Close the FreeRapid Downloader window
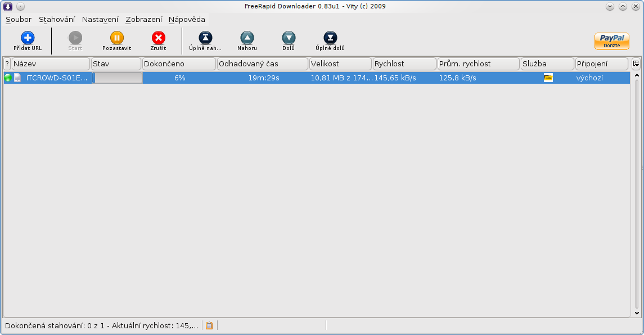The height and width of the screenshot is (335, 644). coord(636,7)
